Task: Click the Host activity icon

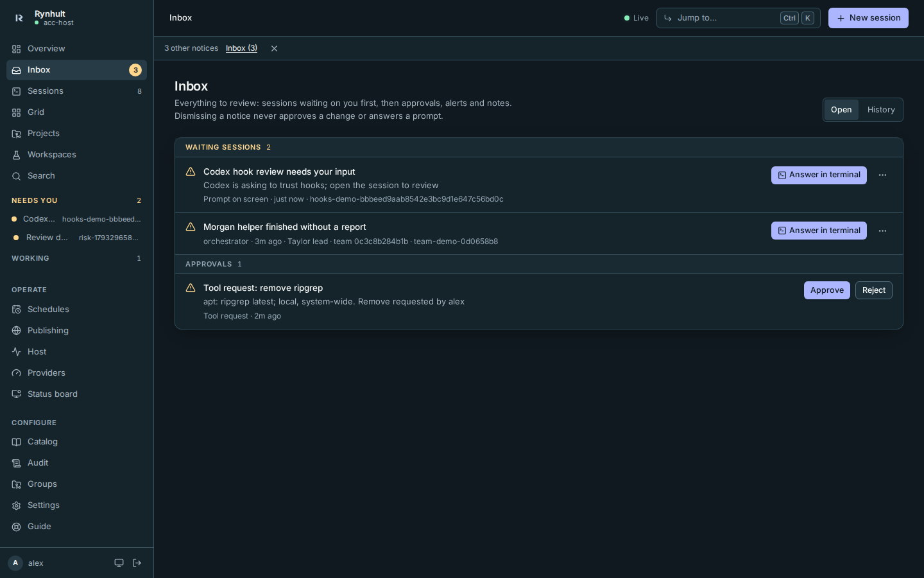Action: (16, 352)
